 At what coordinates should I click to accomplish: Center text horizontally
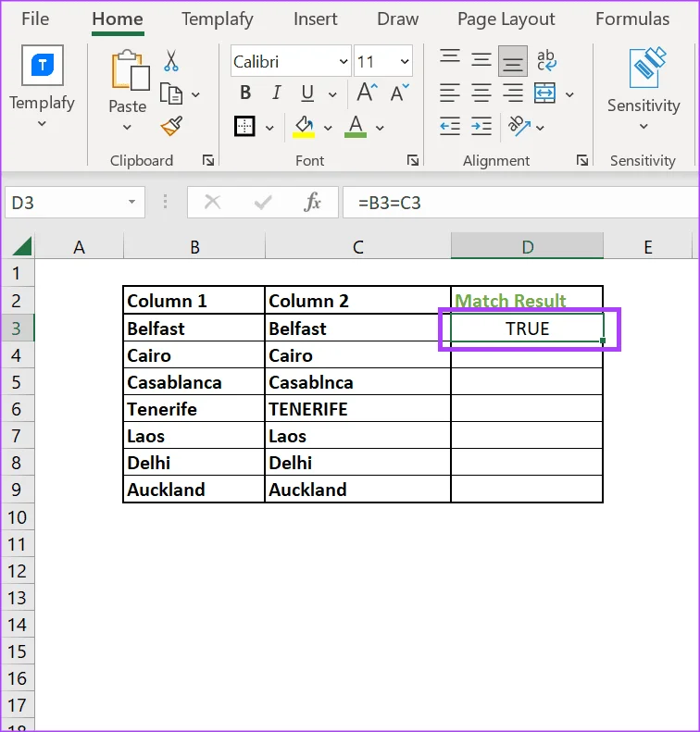(481, 93)
